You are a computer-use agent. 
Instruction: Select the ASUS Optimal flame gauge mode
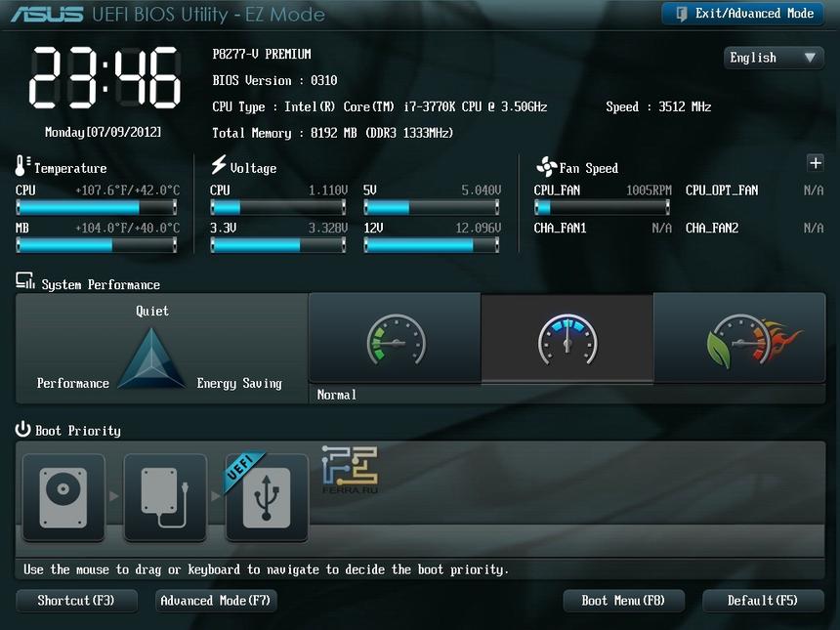coord(739,339)
